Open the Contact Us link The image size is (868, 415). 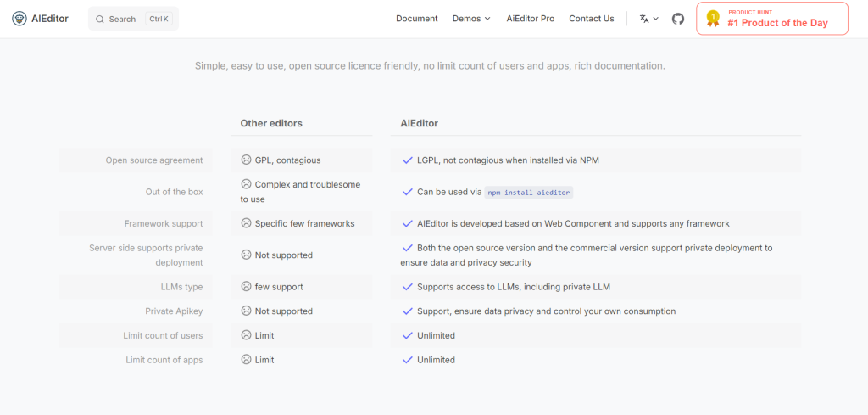coord(592,19)
